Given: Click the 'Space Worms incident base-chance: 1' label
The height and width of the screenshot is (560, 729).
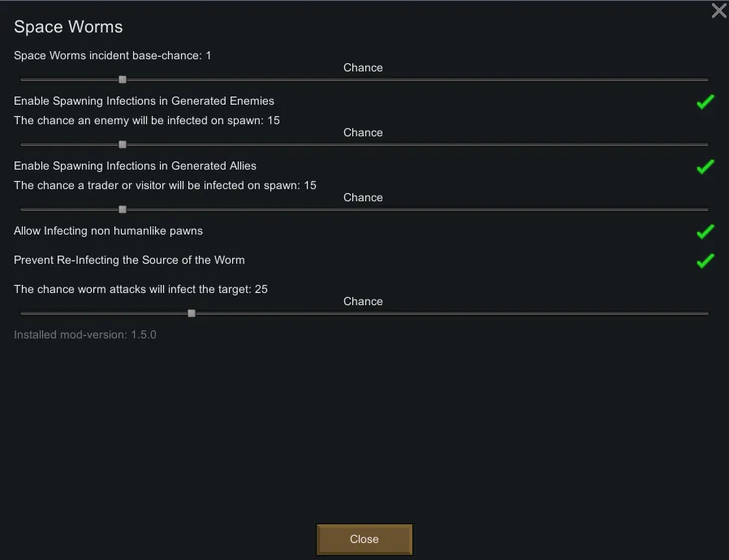Looking at the screenshot, I should pyautogui.click(x=112, y=56).
